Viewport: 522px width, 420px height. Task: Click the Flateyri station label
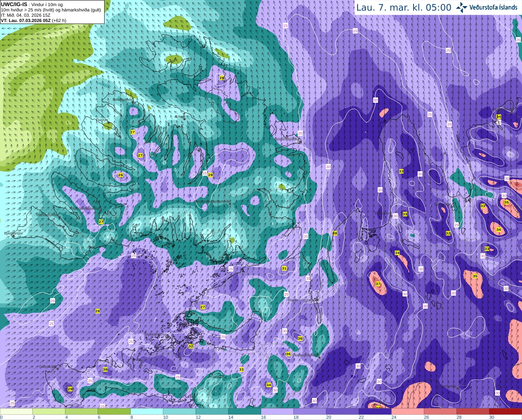102,120
